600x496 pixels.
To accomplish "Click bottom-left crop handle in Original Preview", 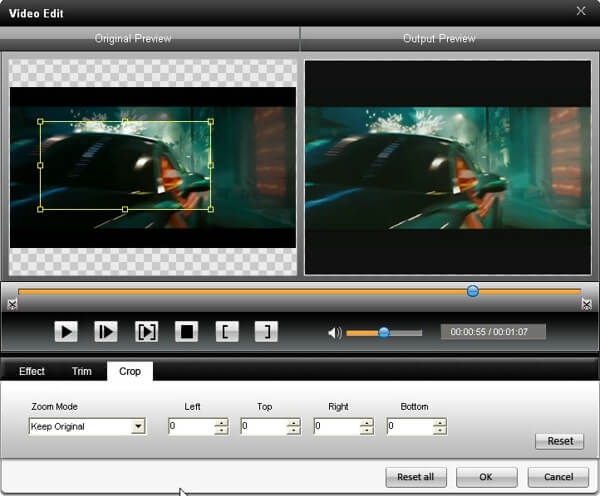I will [40, 209].
